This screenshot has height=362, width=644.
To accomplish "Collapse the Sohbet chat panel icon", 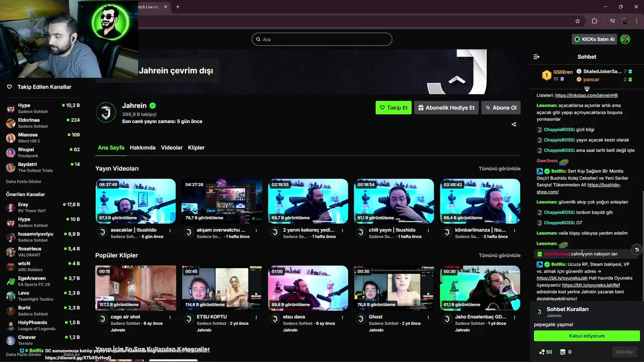I will (x=536, y=57).
